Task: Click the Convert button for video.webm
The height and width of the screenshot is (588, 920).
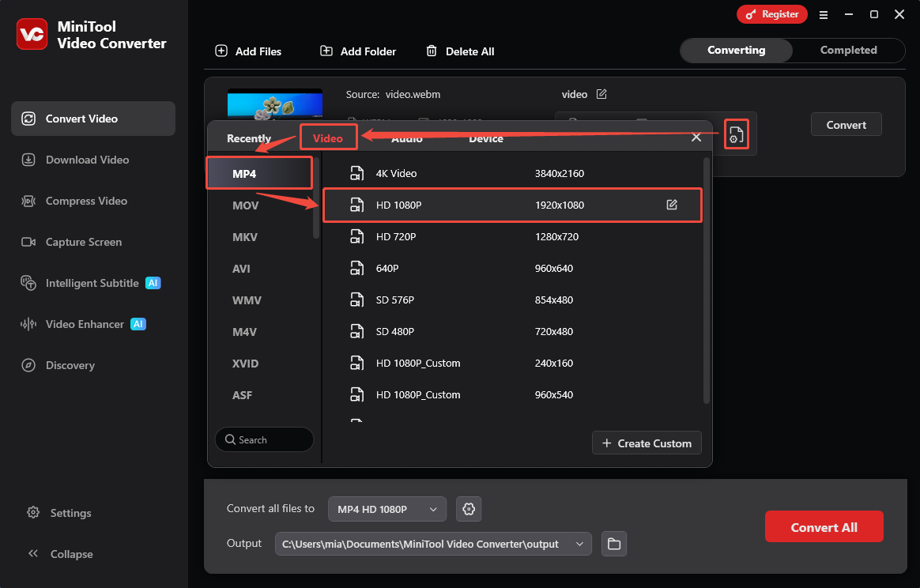Action: 846,124
